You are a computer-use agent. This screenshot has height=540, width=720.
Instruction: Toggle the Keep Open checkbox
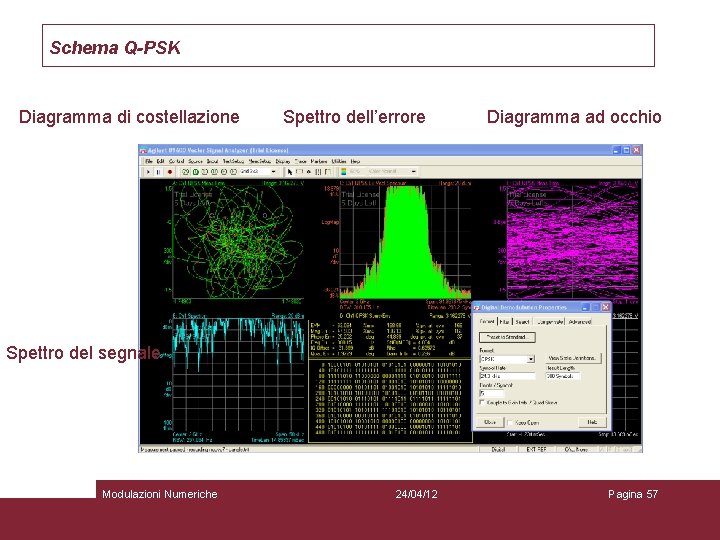click(x=510, y=422)
